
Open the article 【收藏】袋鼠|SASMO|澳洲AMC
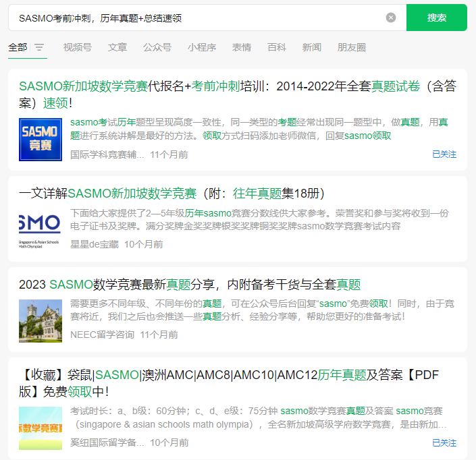(x=229, y=383)
